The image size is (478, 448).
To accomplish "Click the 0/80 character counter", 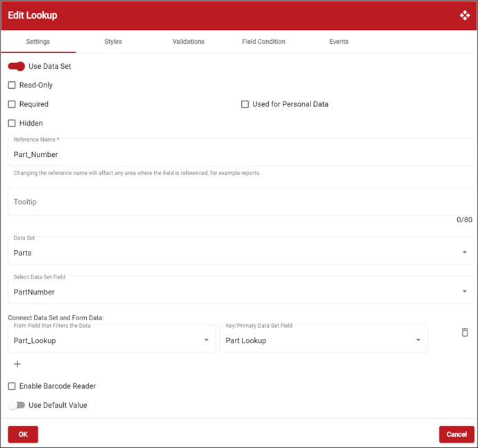I will point(464,219).
